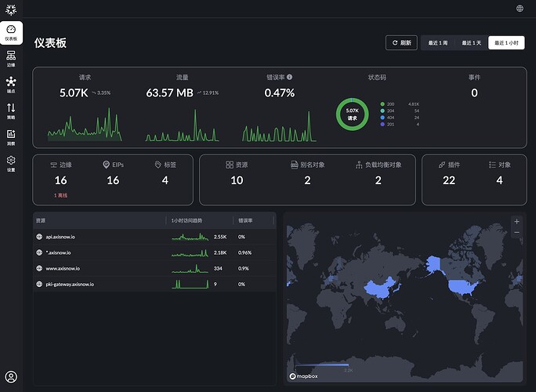This screenshot has width=536, height=392.
Task: Click the info icon beside 错误率
Action: coord(290,78)
